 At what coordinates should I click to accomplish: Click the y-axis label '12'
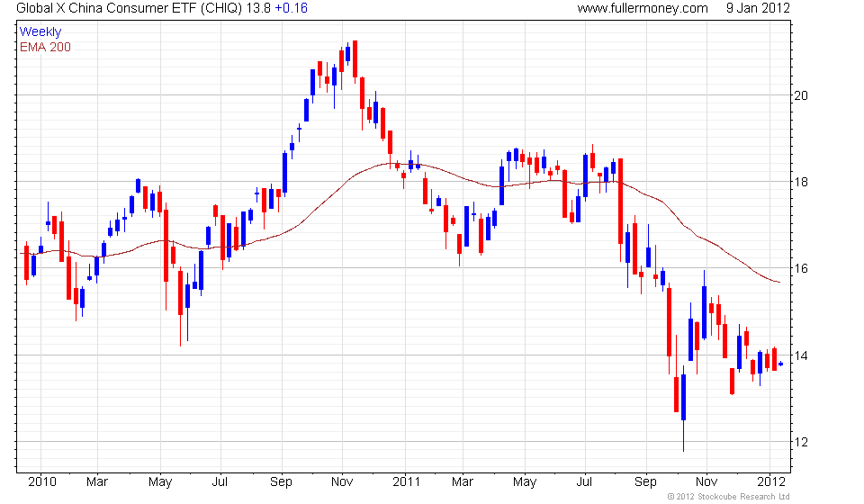click(x=801, y=442)
